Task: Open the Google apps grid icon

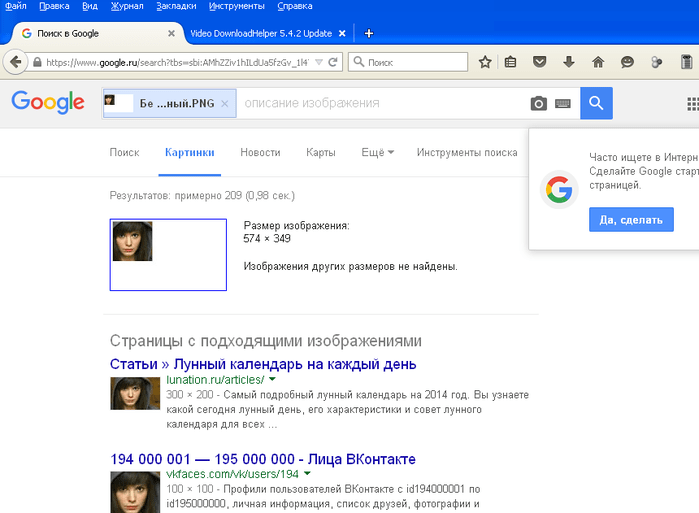Action: pos(692,104)
